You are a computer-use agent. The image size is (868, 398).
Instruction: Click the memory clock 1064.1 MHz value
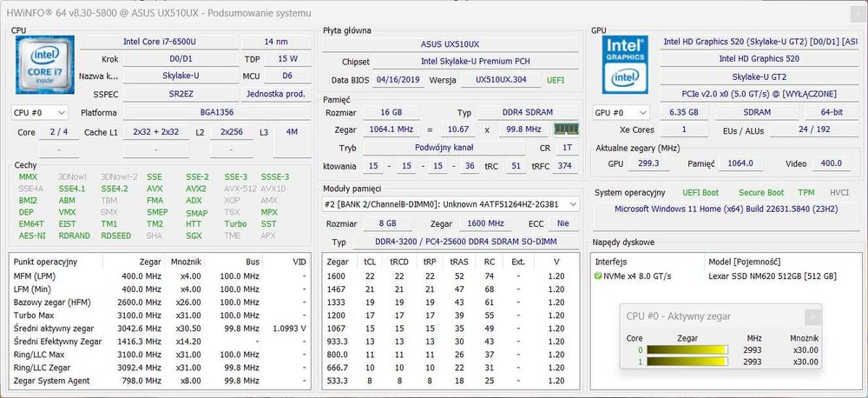point(391,129)
